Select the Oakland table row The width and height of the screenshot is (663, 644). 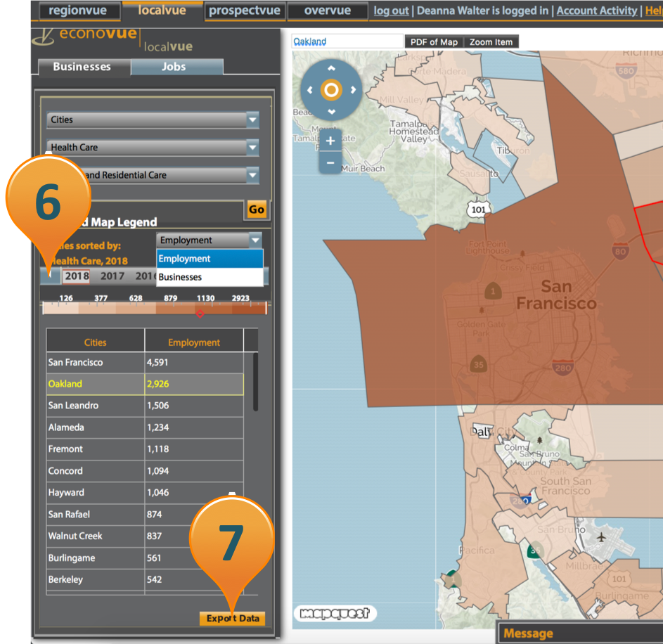point(145,384)
